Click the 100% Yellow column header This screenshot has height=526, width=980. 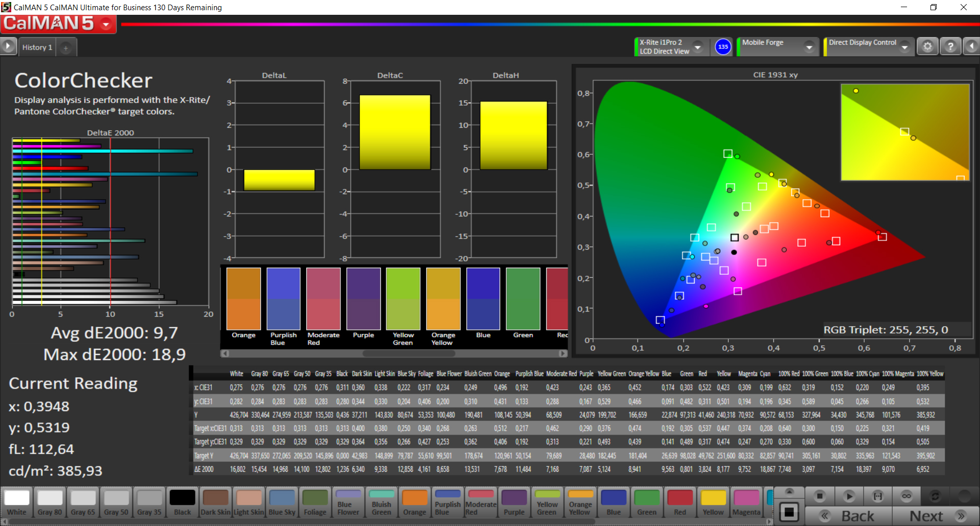pyautogui.click(x=930, y=374)
